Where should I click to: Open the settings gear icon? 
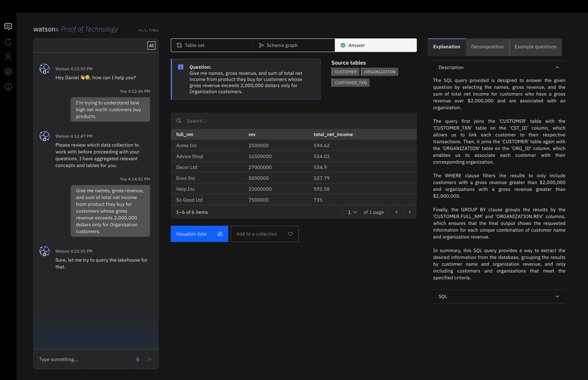(x=8, y=71)
